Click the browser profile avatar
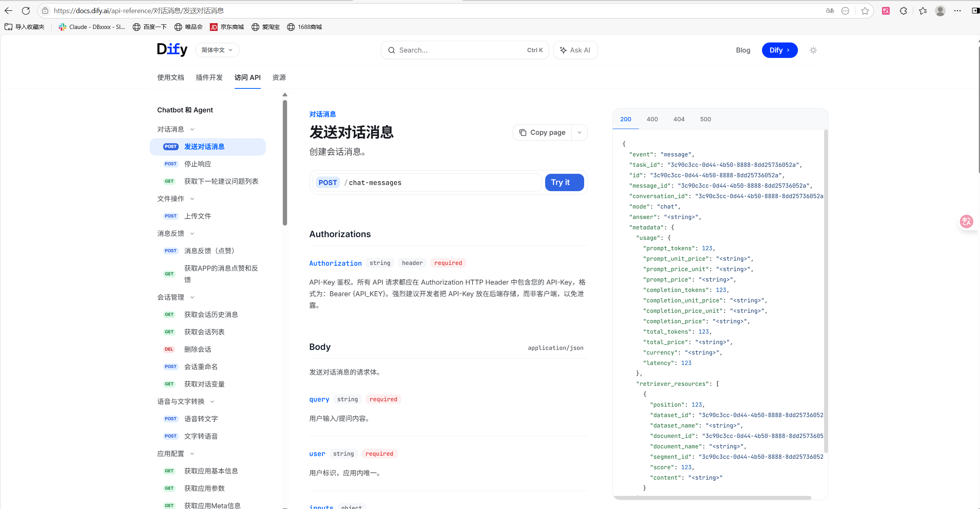This screenshot has height=509, width=980. tap(940, 11)
